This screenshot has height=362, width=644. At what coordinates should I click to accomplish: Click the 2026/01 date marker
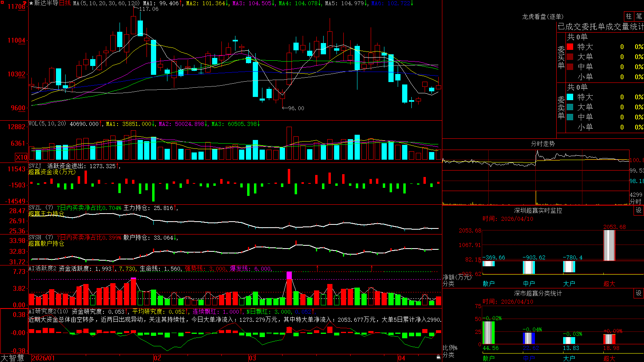43,358
